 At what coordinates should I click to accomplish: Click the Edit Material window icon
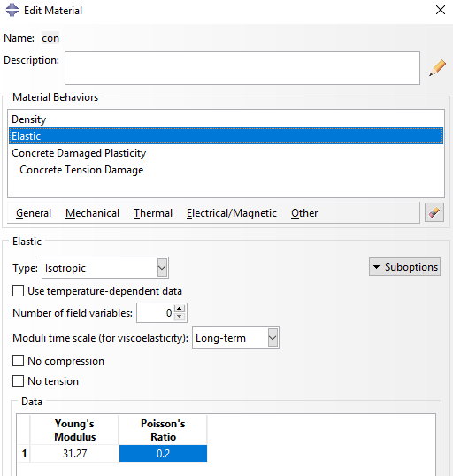pos(12,10)
